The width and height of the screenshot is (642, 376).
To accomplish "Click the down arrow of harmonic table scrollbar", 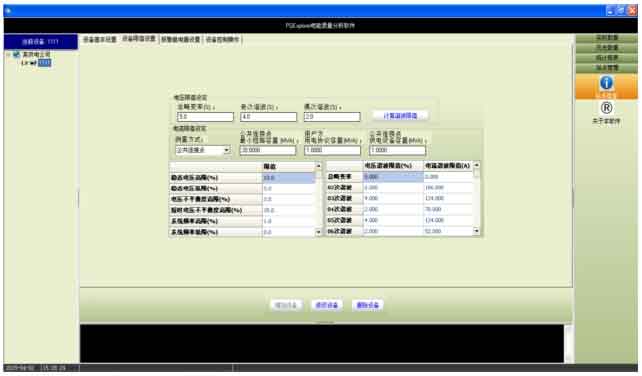I will (476, 231).
